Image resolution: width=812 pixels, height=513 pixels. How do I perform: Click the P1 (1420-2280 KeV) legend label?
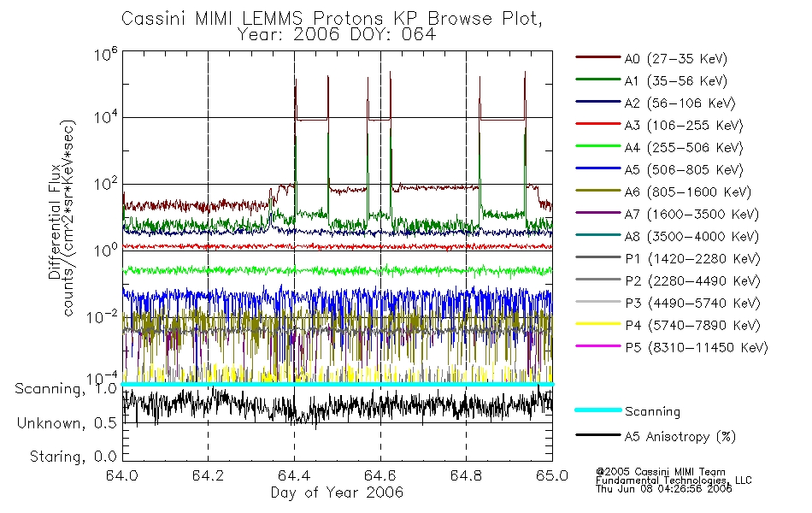[x=692, y=258]
